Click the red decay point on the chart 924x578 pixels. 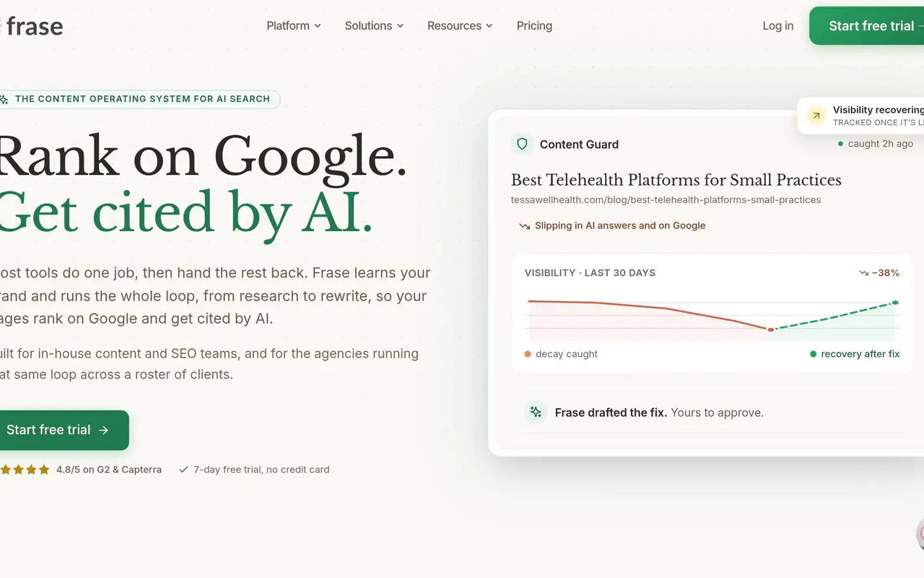click(x=770, y=329)
